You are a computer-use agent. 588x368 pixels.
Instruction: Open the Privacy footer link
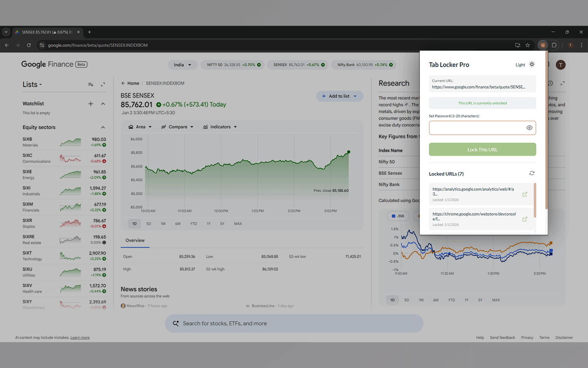[527, 338]
